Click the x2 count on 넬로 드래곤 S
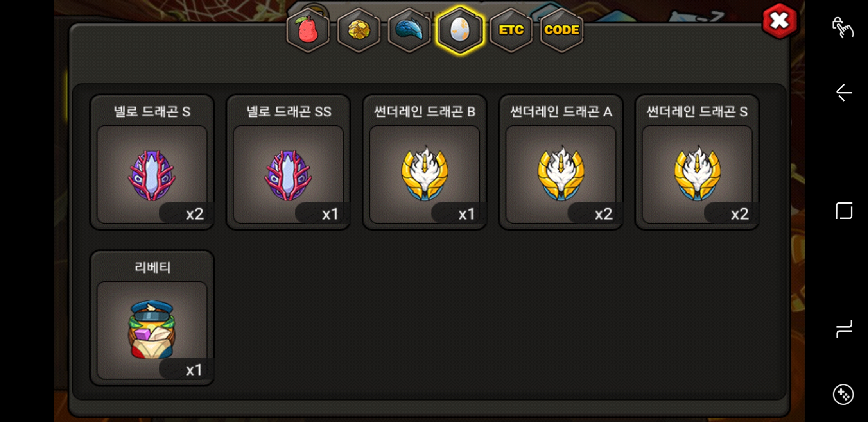868x422 pixels. tap(195, 214)
